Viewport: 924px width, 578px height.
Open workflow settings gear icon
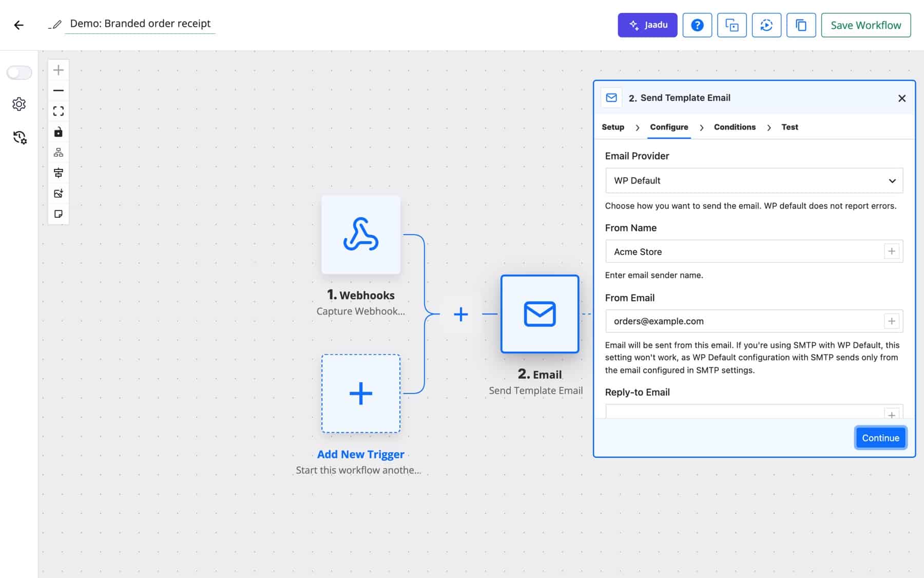19,104
